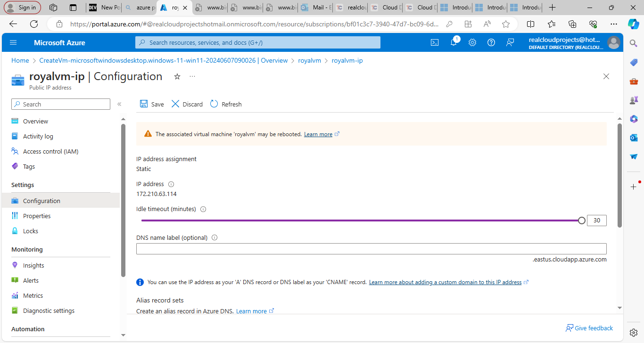
Task: Open the Properties menu item
Action: (x=37, y=216)
